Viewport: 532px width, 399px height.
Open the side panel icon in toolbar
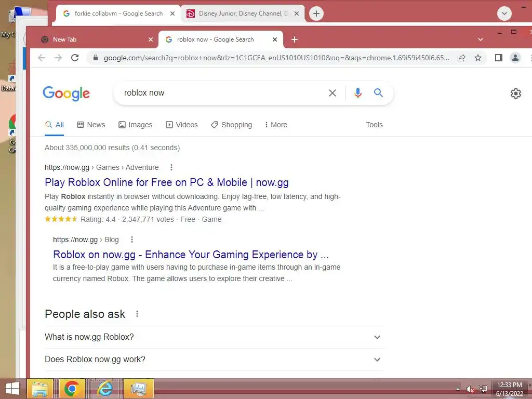point(498,58)
